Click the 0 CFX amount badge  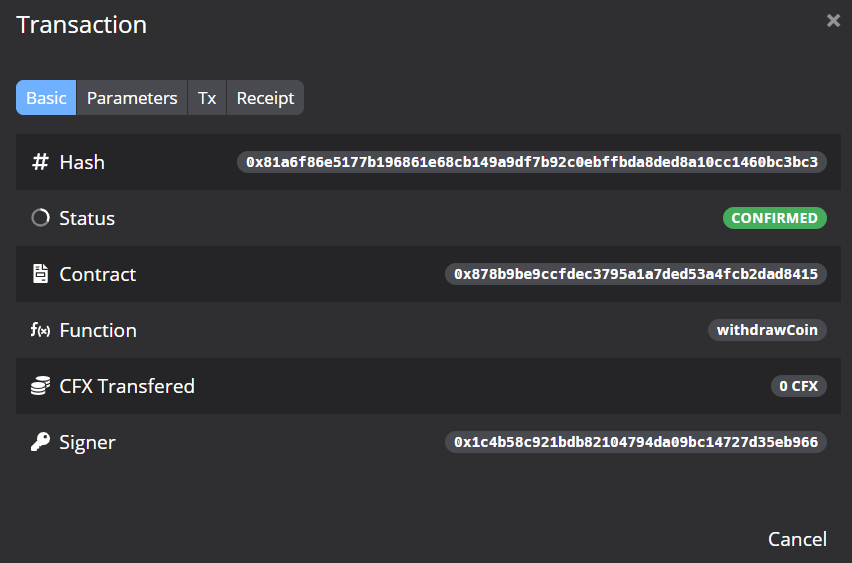tap(798, 386)
